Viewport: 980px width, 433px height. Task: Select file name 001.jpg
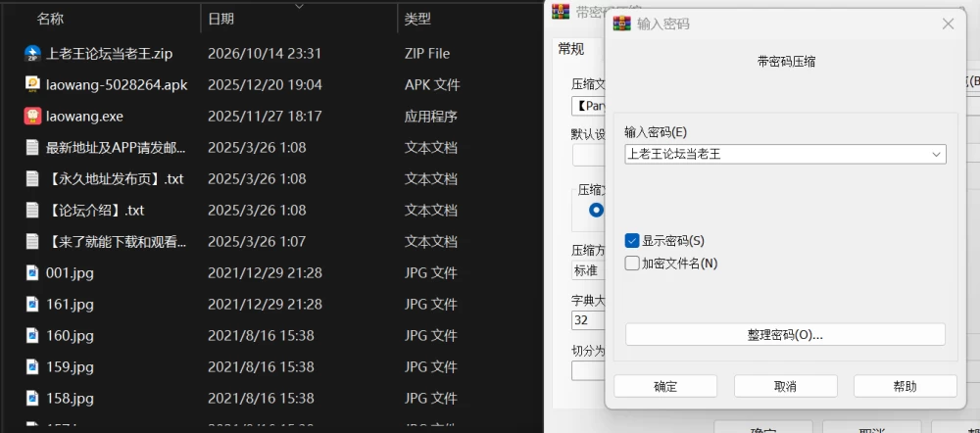tap(70, 273)
